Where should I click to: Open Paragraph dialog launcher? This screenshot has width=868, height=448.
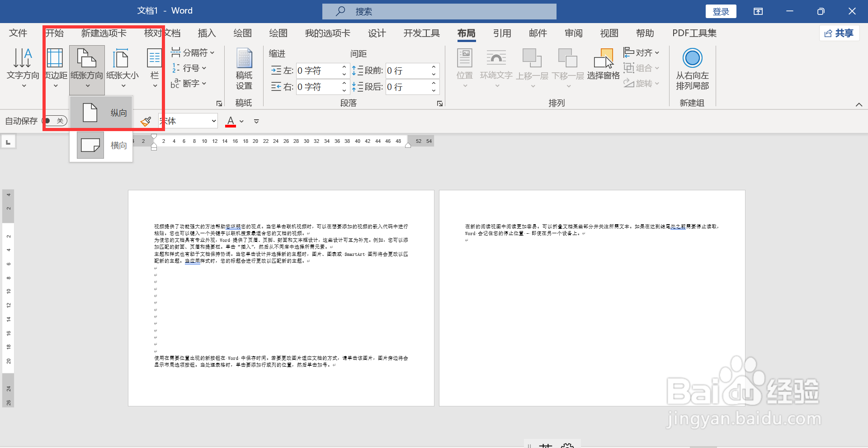point(439,104)
